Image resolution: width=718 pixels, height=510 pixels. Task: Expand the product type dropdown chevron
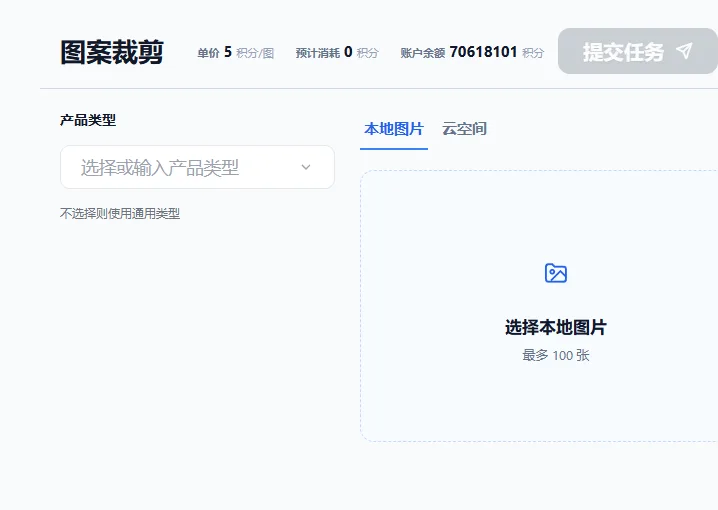(306, 167)
